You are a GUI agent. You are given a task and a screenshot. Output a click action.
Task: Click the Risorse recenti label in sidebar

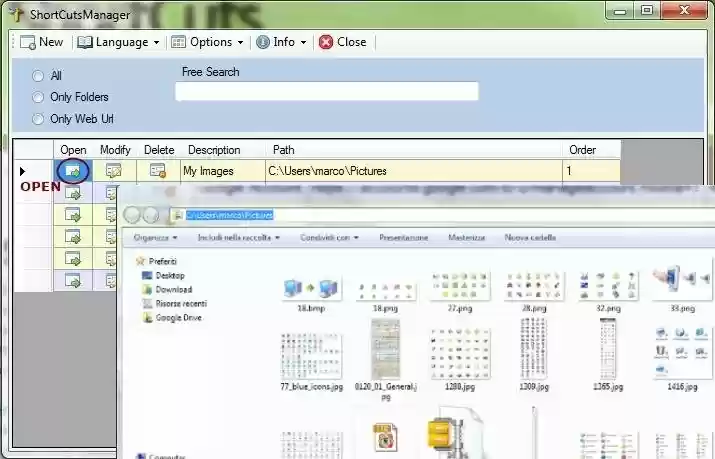tap(181, 304)
